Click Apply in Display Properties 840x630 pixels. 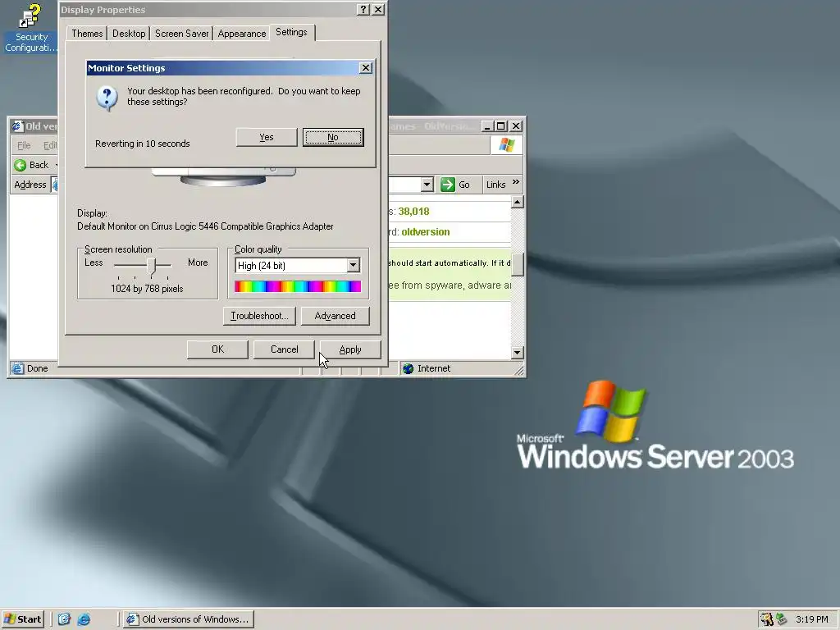pos(350,349)
